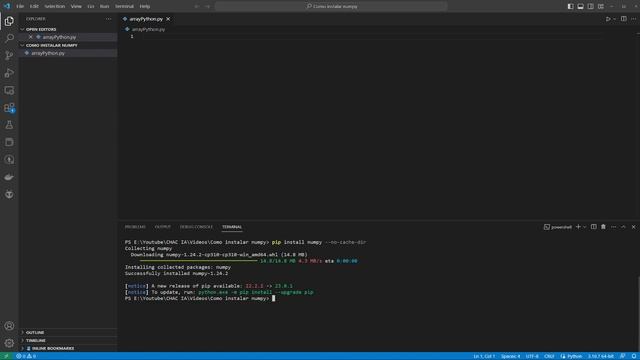Close the arrayPython.py editor tab
This screenshot has width=640, height=360.
coord(168,19)
